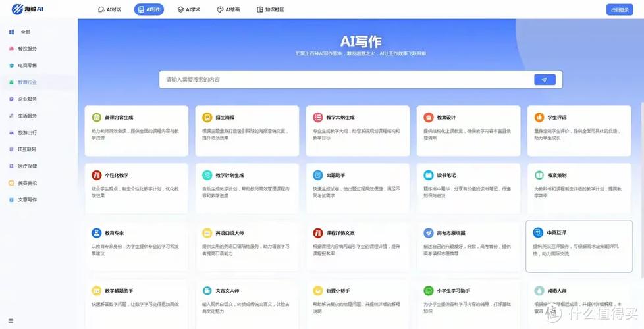644x329 pixels.
Task: Choose 企业服务 in the sidebar
Action: pos(23,99)
